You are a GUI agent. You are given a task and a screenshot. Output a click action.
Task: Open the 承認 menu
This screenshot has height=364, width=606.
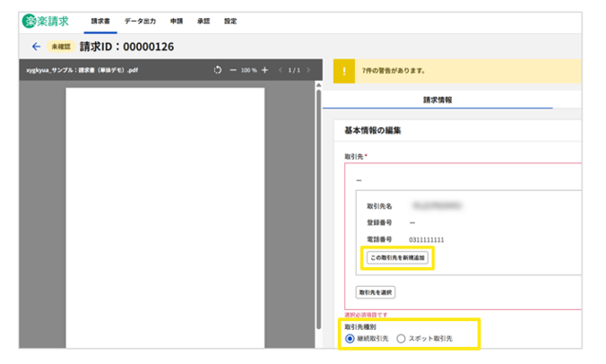click(203, 21)
